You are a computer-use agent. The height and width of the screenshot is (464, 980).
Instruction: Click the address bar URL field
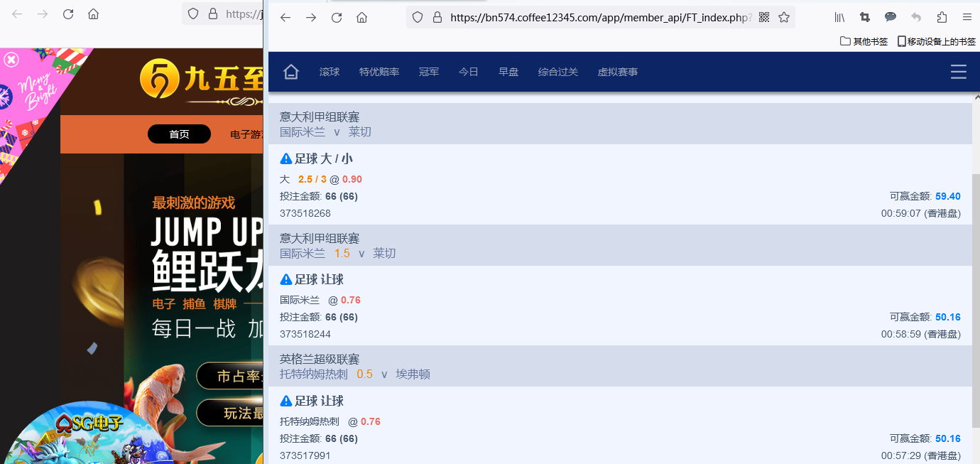[600, 17]
